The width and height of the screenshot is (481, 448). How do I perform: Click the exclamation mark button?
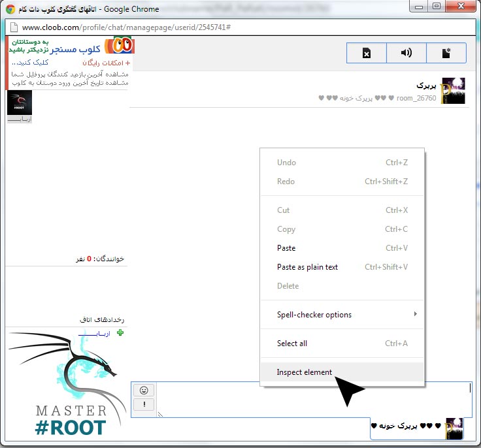[144, 405]
